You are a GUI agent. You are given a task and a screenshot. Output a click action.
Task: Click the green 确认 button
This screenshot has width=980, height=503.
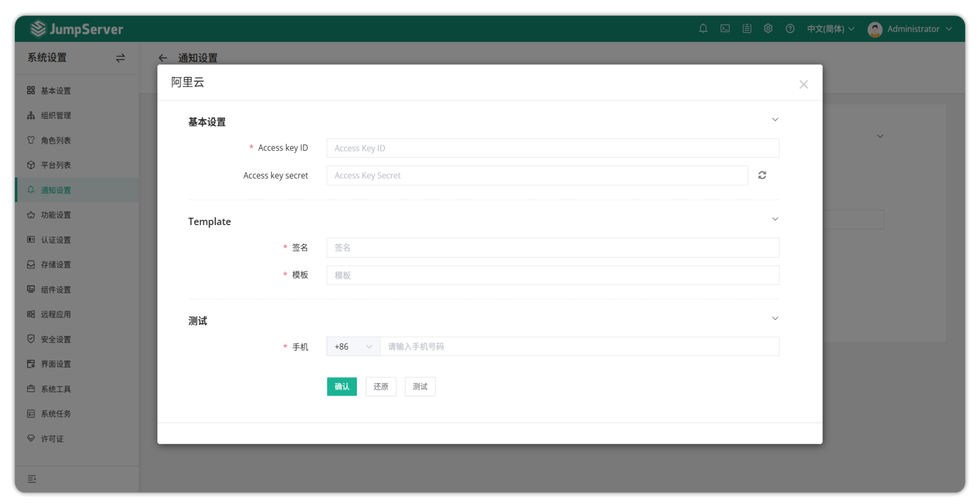coord(341,387)
